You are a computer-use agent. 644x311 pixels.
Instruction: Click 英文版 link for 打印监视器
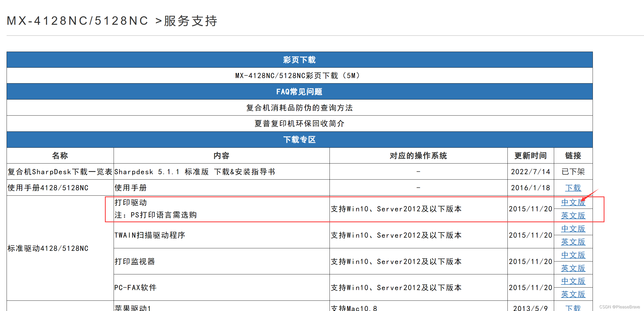coord(573,268)
